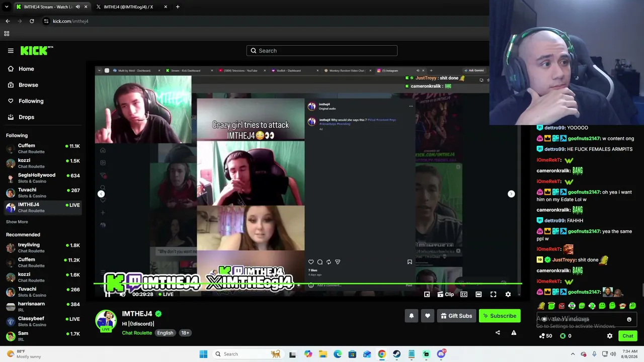644x362 pixels.
Task: Open Following in the Kick sidebar
Action: coord(43,101)
